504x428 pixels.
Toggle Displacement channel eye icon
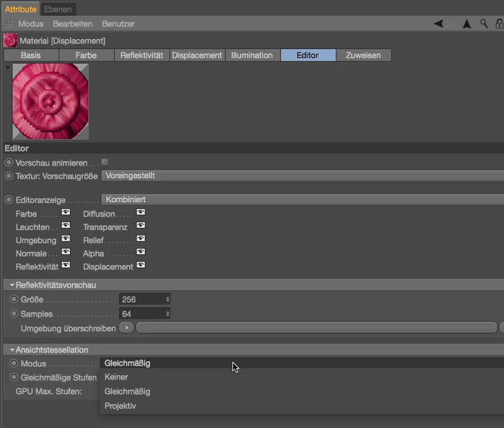pyautogui.click(x=140, y=265)
